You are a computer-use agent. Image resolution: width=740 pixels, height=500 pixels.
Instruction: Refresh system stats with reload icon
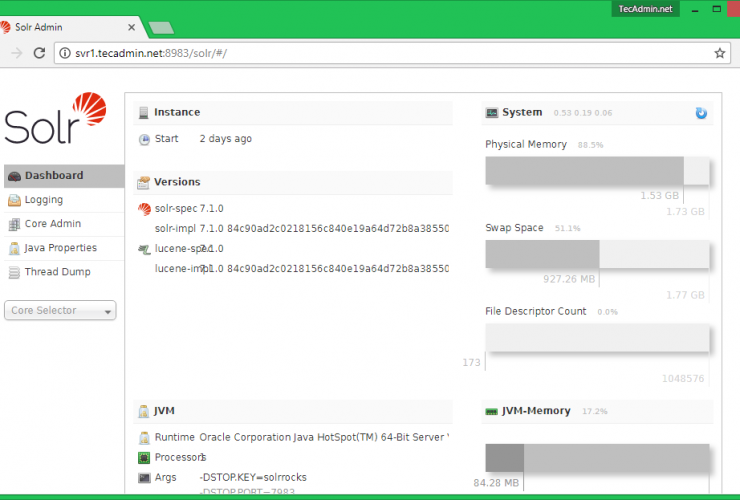(x=701, y=113)
